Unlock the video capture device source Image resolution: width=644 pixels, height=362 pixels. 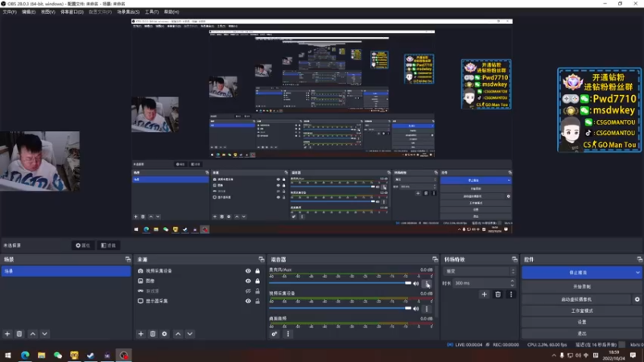point(258,271)
